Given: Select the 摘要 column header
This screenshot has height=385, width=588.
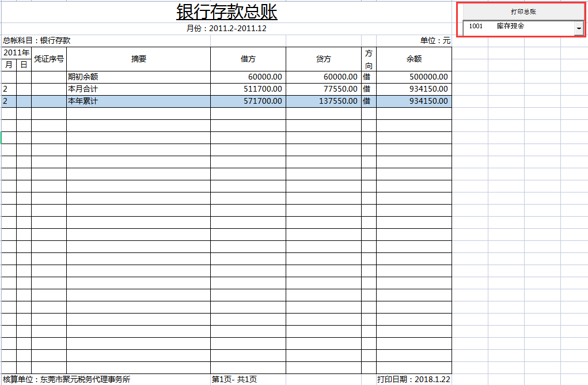Looking at the screenshot, I should point(138,58).
